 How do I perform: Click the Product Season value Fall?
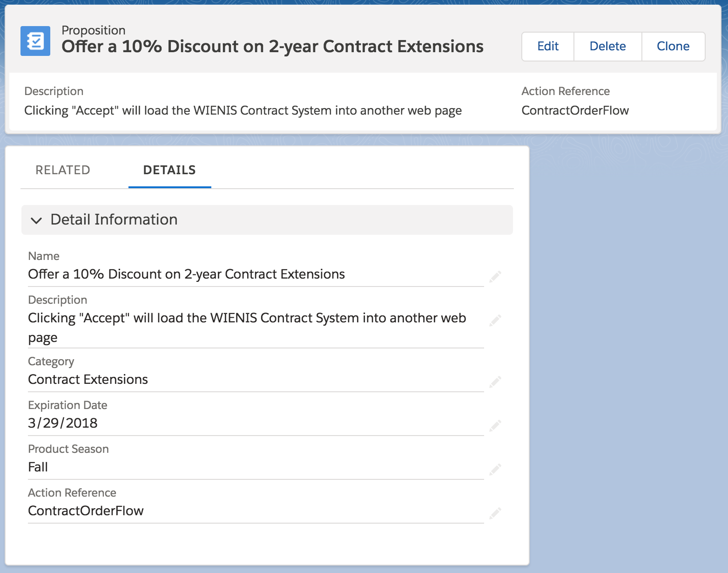tap(38, 467)
